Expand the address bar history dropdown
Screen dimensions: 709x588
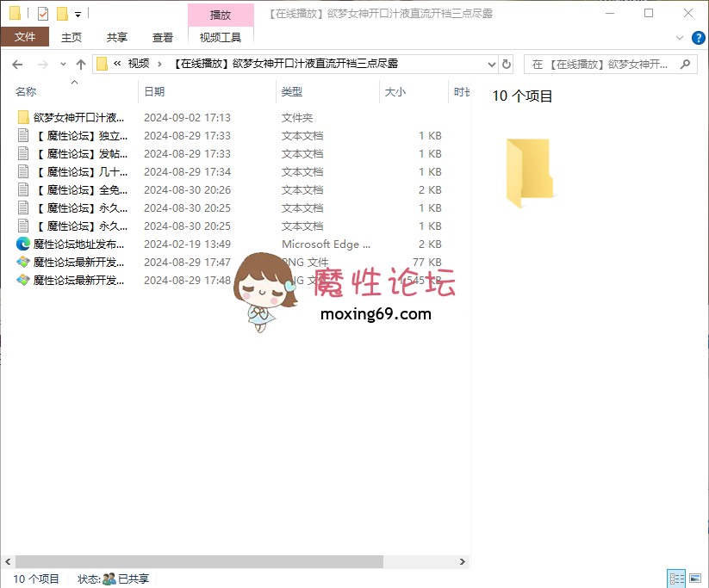(491, 65)
